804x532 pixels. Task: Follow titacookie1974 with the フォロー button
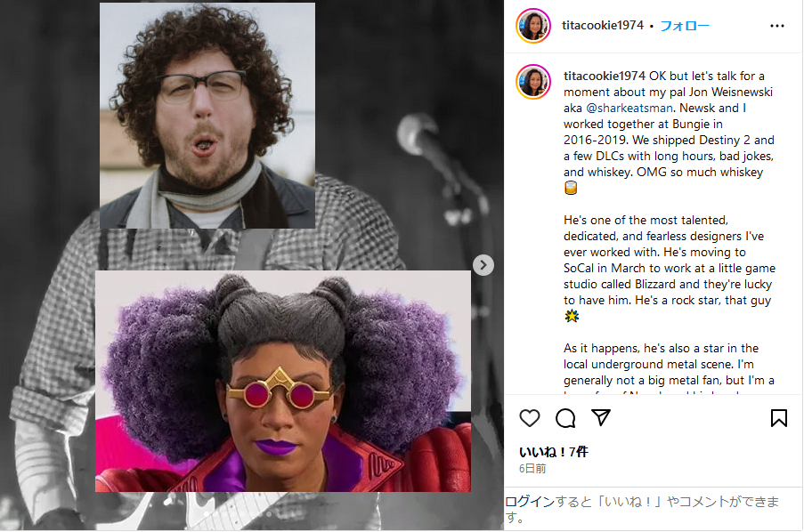point(685,26)
